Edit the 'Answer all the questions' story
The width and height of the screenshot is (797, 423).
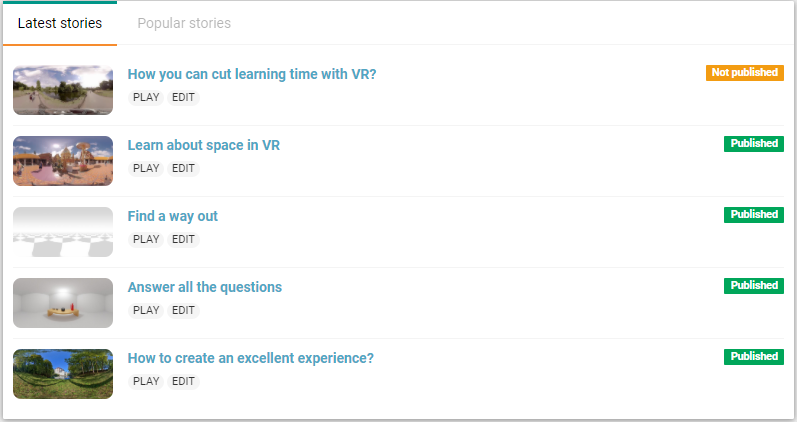click(183, 311)
